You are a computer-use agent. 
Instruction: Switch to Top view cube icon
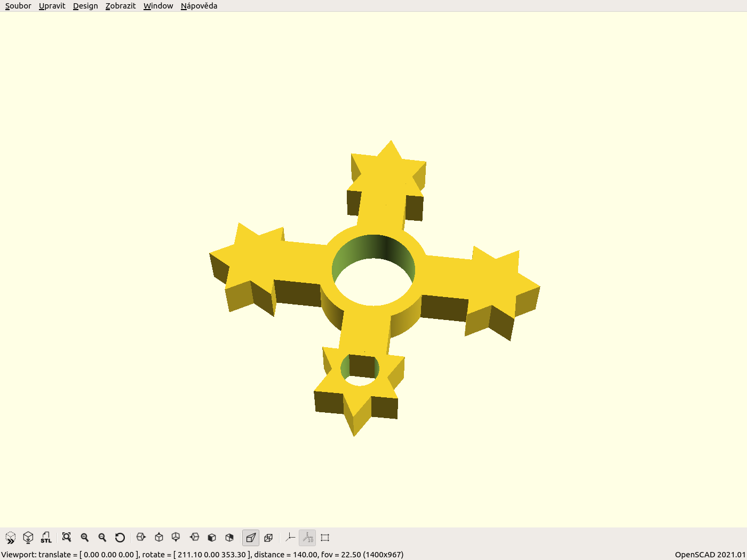159,538
